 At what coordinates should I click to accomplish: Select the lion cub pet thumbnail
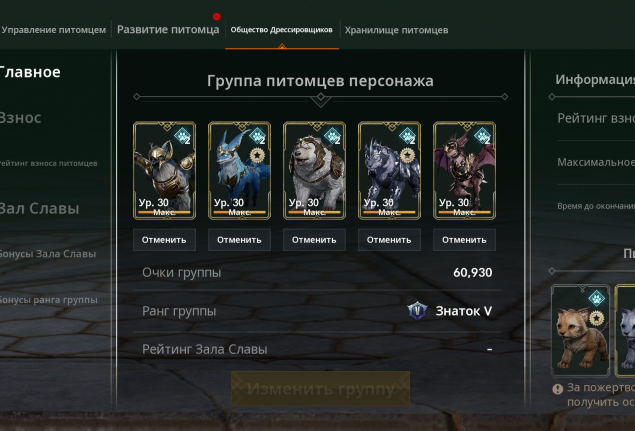coord(581,330)
